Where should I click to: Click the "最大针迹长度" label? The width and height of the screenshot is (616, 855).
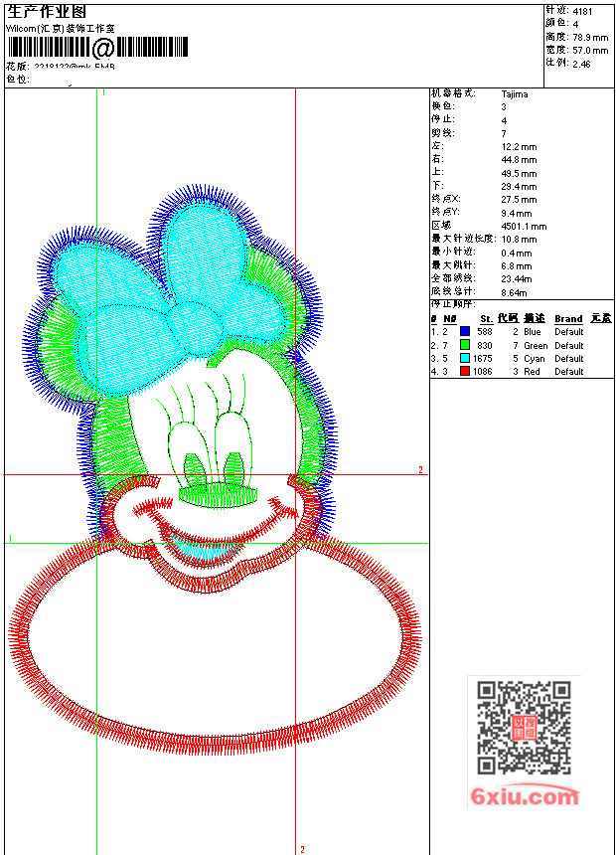click(x=463, y=240)
